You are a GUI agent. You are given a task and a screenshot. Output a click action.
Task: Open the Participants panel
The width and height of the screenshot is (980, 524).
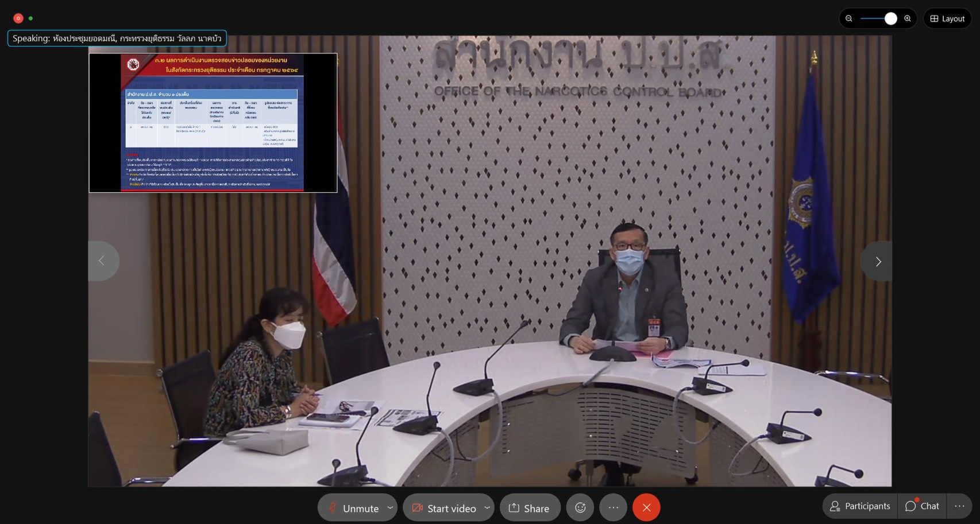point(860,506)
